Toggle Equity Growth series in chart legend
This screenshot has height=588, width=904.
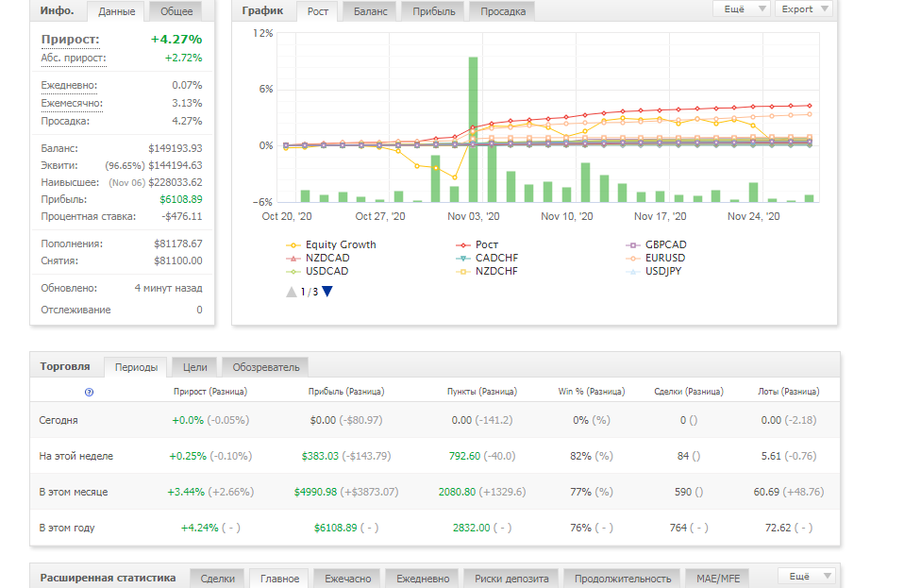click(x=331, y=244)
